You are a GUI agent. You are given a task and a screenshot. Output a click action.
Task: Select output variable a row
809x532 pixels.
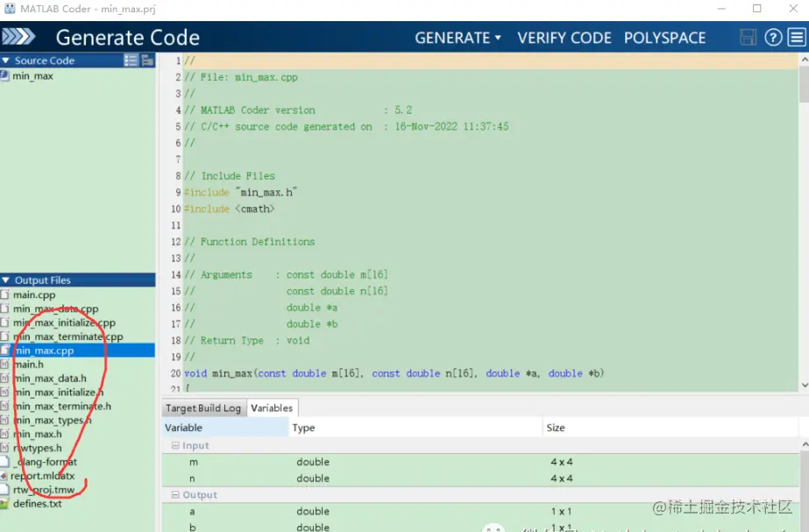pos(480,511)
